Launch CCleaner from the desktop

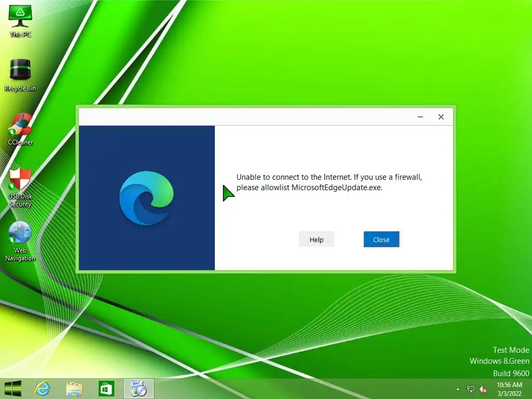20,129
